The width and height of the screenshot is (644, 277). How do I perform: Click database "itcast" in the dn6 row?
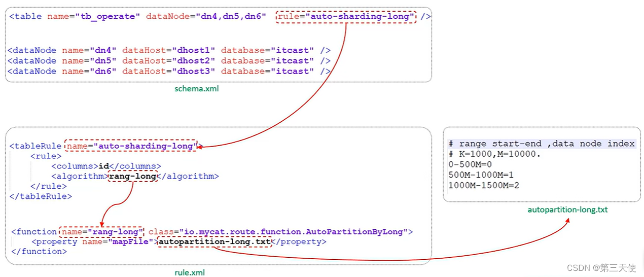tap(292, 72)
